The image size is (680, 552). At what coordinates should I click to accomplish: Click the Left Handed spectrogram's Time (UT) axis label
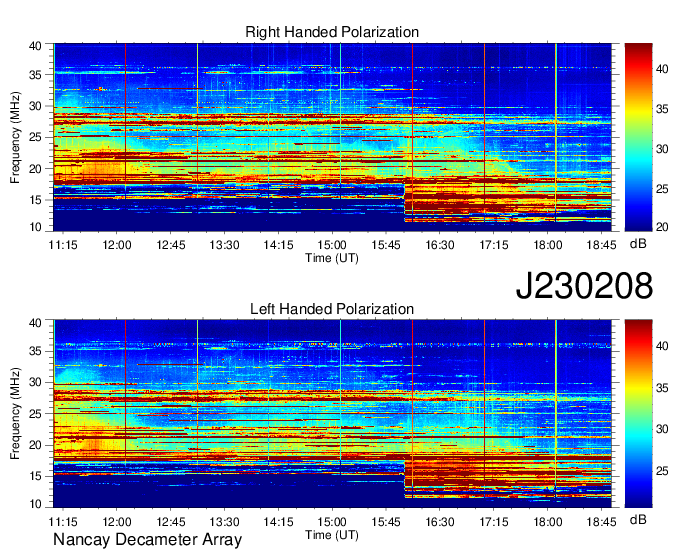click(332, 535)
